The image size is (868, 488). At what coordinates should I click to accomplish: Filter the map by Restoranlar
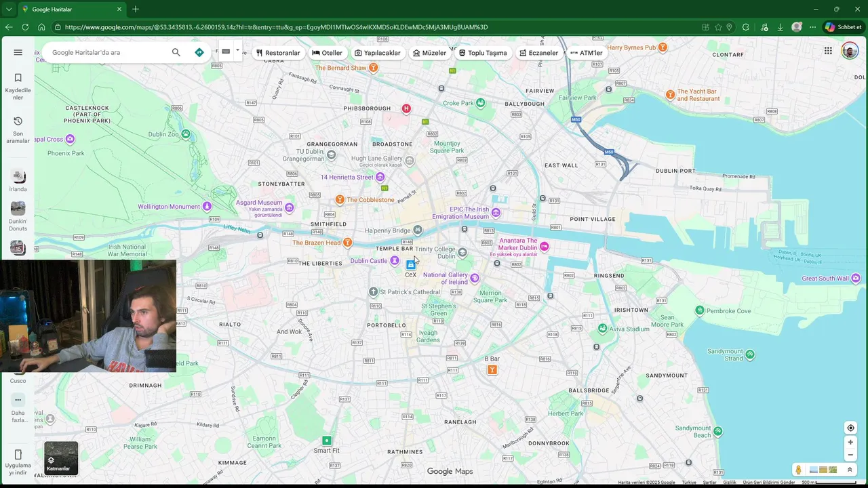[x=278, y=53]
